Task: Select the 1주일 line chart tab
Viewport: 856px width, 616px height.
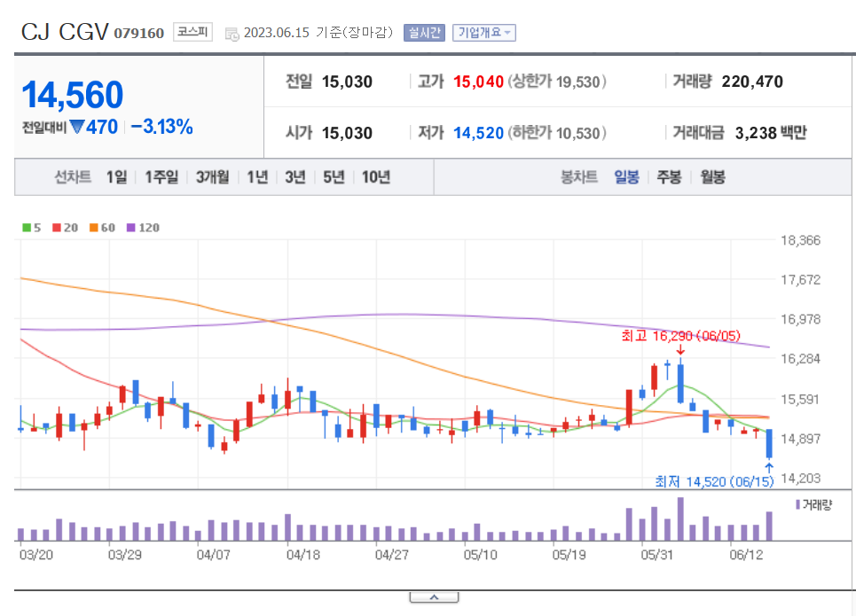Action: tap(161, 177)
